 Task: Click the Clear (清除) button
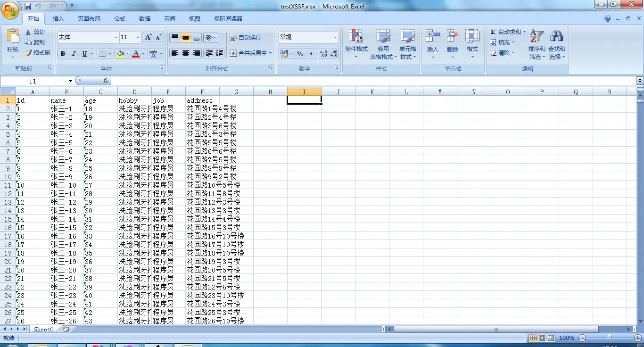tap(502, 53)
